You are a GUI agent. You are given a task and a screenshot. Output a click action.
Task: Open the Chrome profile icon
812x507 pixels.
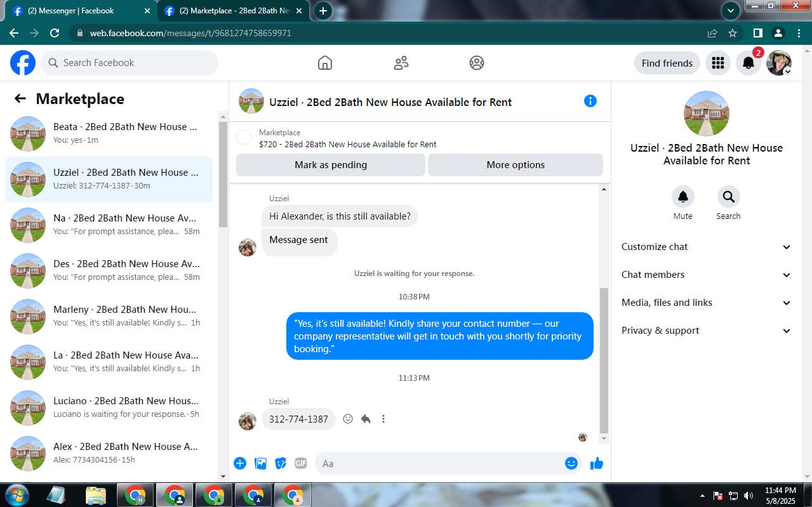(x=778, y=33)
